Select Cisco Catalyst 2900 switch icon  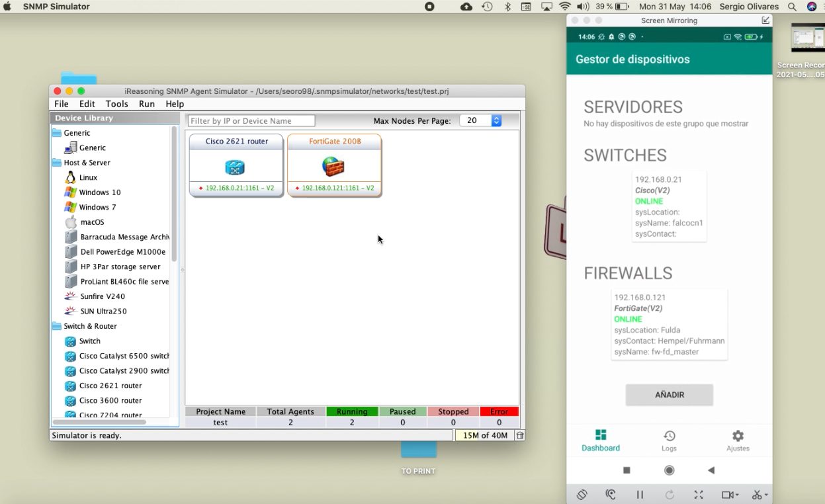(x=70, y=371)
